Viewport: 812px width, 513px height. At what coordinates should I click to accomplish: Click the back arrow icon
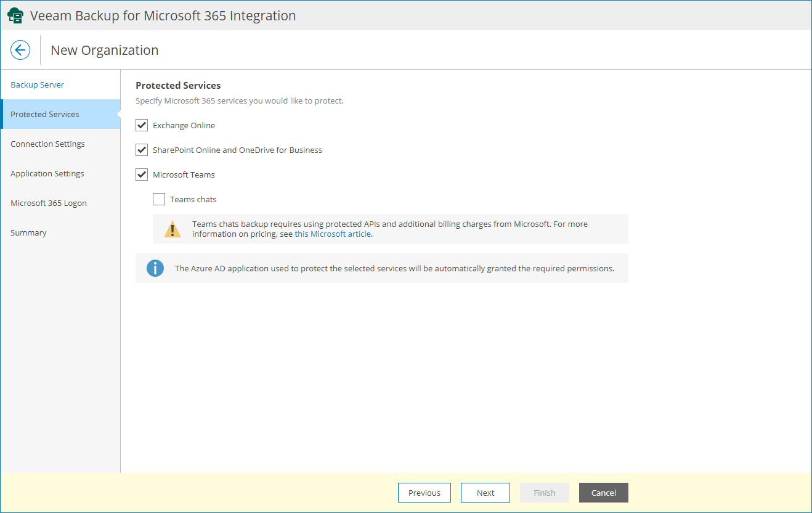click(20, 50)
